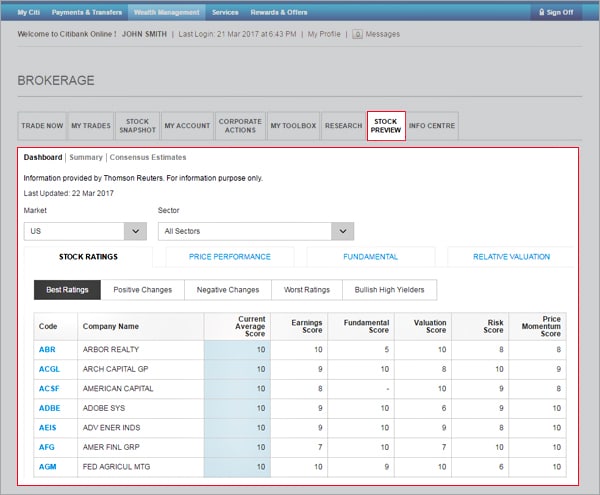Viewport: 600px width, 495px height.
Task: Select the Research tab
Action: 343,126
